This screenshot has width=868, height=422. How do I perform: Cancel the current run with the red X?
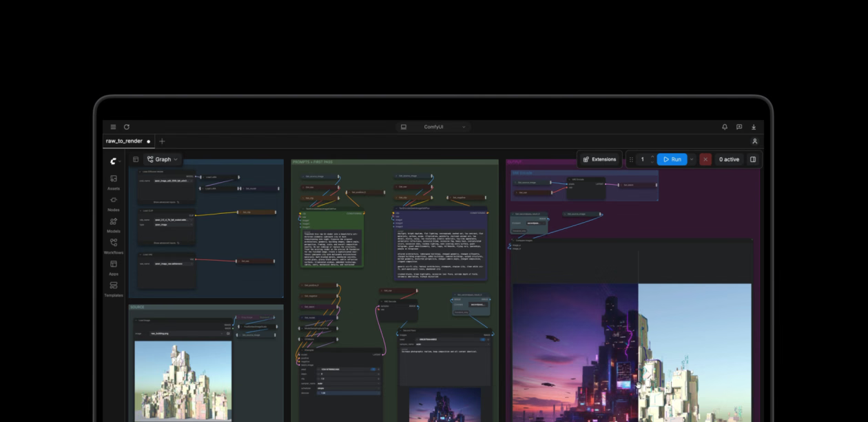tap(705, 159)
